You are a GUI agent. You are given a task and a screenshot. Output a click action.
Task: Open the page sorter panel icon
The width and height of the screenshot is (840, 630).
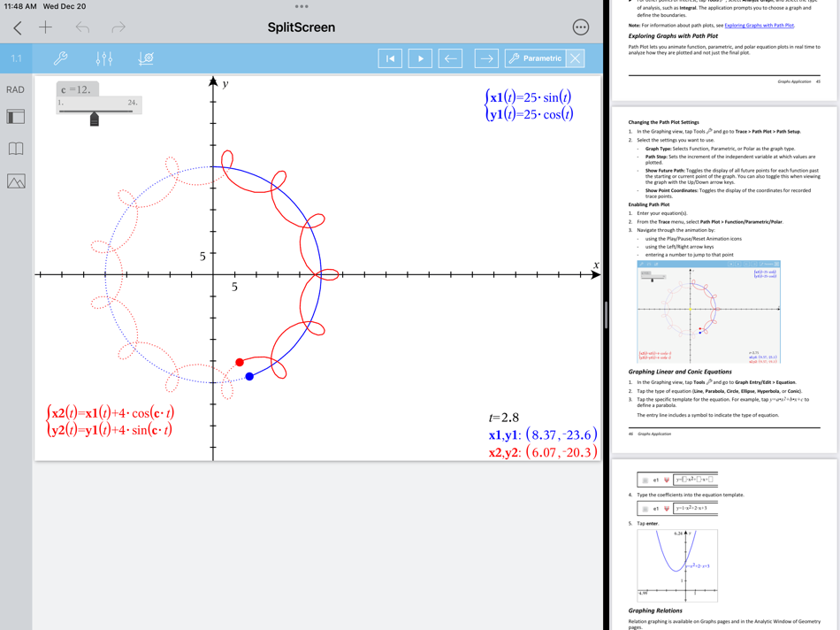click(16, 117)
